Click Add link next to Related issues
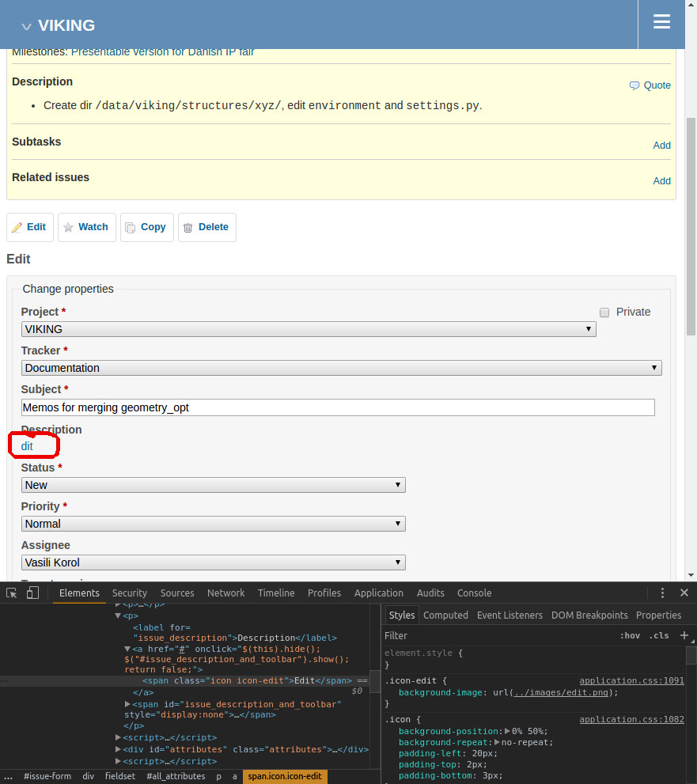Screen dimensions: 697x784 click(x=662, y=181)
